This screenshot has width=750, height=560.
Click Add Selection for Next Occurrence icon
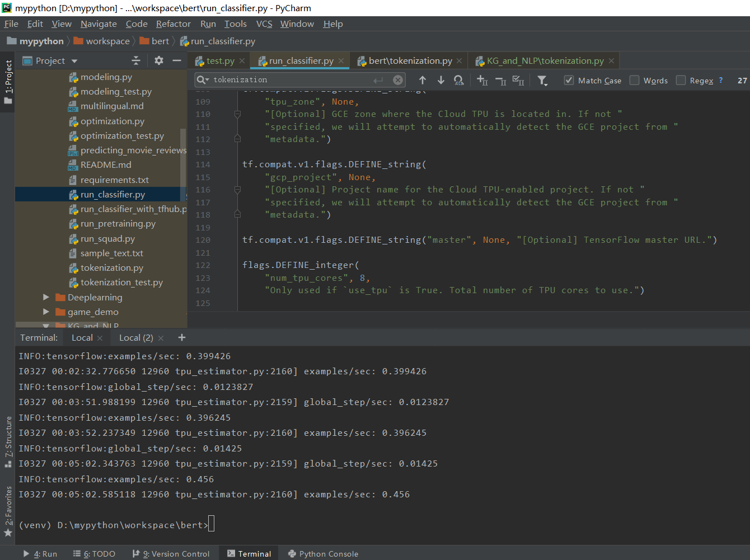482,80
